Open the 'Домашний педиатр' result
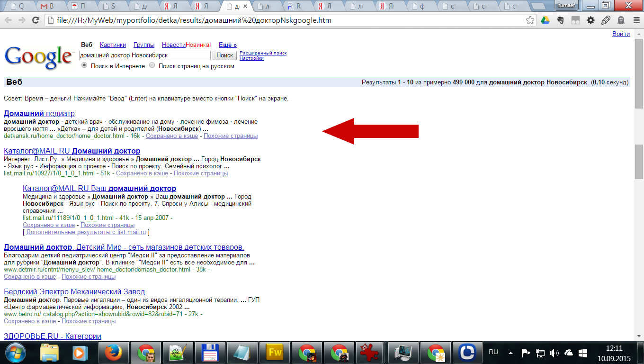The width and height of the screenshot is (644, 364). pos(39,114)
